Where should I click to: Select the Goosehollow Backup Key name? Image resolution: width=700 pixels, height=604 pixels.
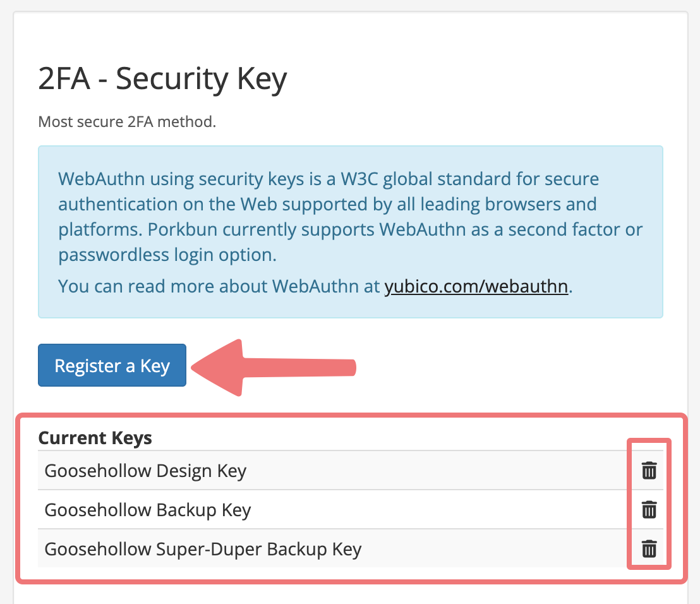[x=148, y=510]
